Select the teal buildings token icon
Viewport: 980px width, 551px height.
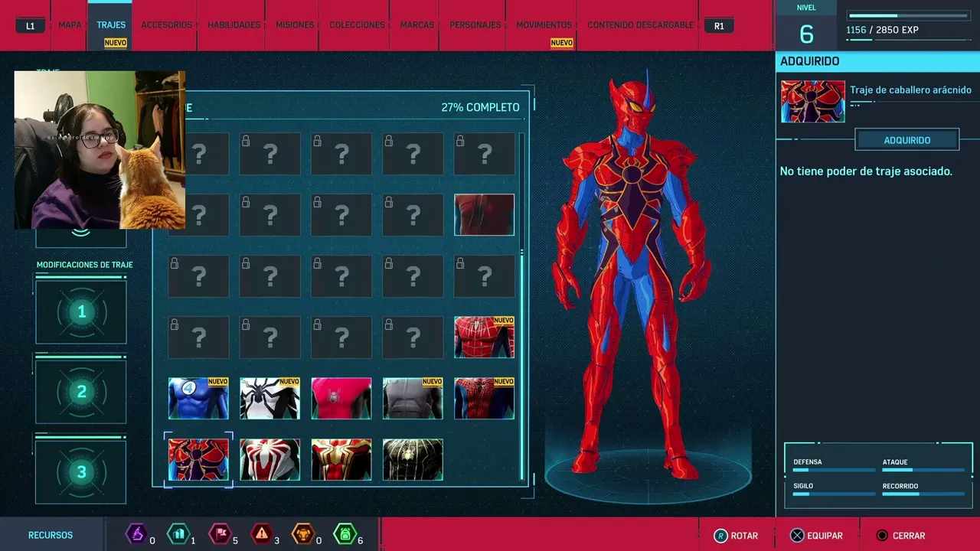pyautogui.click(x=178, y=533)
